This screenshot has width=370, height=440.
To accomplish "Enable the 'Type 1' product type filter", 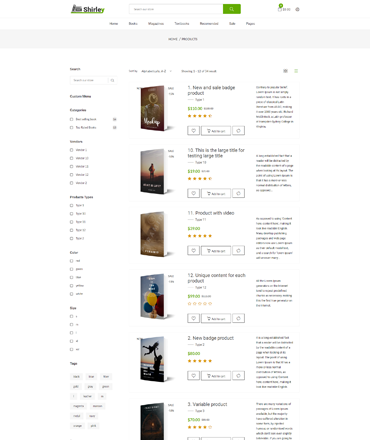I will pos(71,205).
